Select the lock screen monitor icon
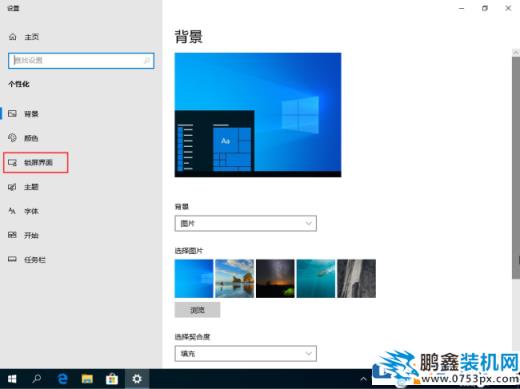520x389 pixels. pos(12,162)
